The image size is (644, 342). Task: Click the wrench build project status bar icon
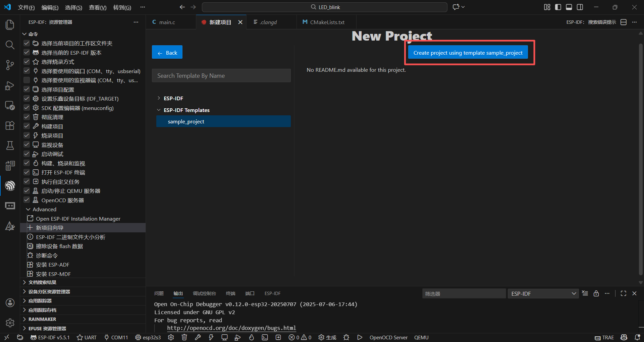click(198, 337)
